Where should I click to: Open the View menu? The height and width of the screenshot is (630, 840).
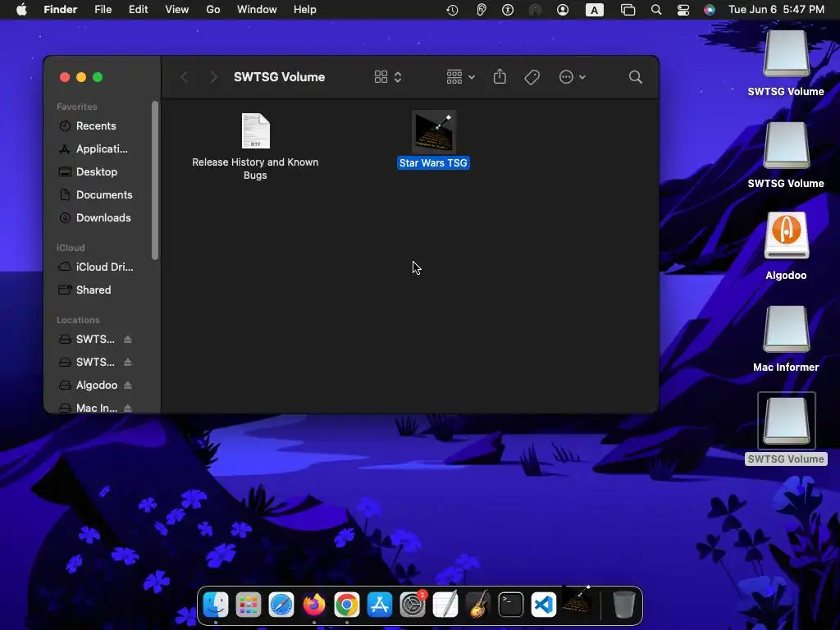point(177,10)
